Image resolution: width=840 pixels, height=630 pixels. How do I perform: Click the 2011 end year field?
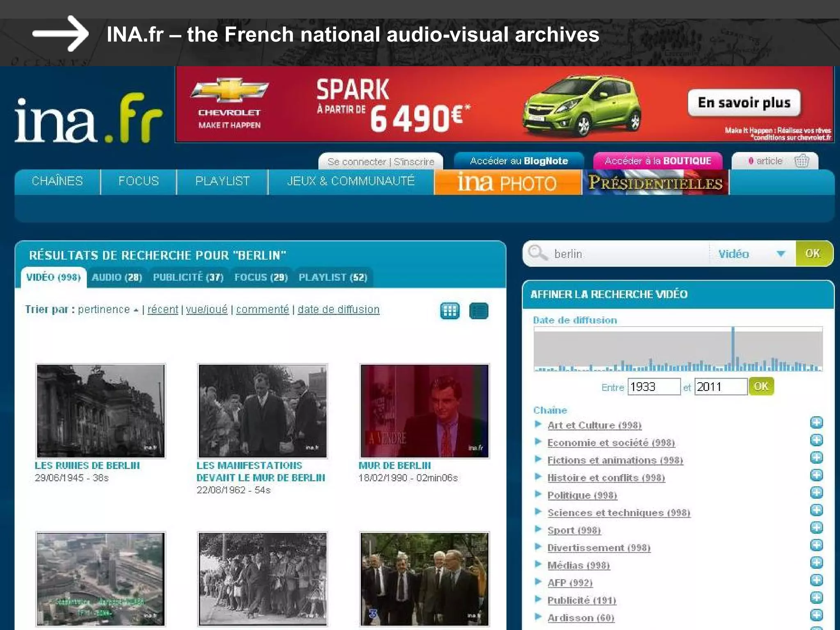coord(721,387)
